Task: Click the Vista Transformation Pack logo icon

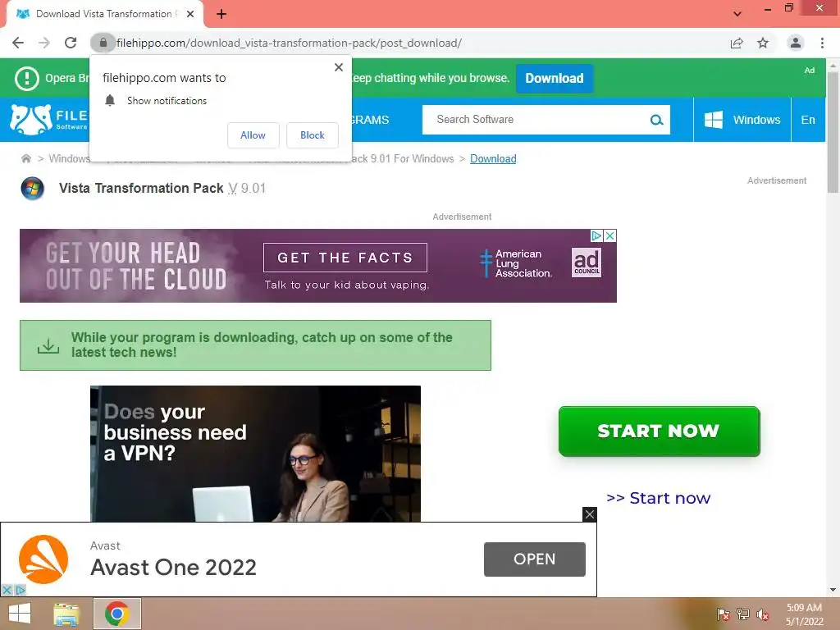Action: [33, 188]
